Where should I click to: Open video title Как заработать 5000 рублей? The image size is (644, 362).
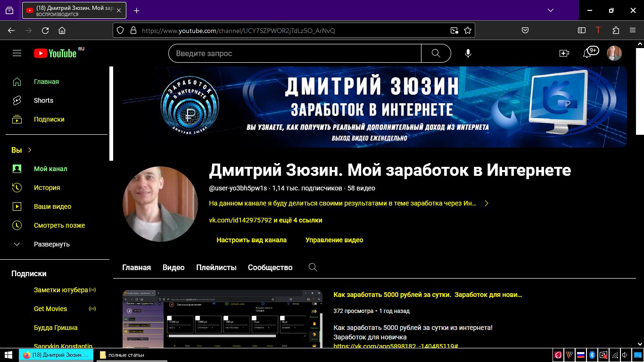[x=428, y=295]
